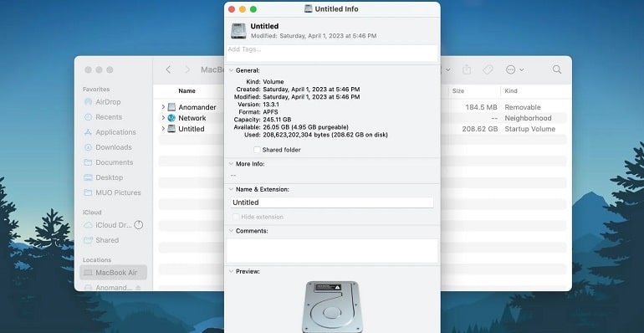Click the Removable kind text

[x=523, y=107]
